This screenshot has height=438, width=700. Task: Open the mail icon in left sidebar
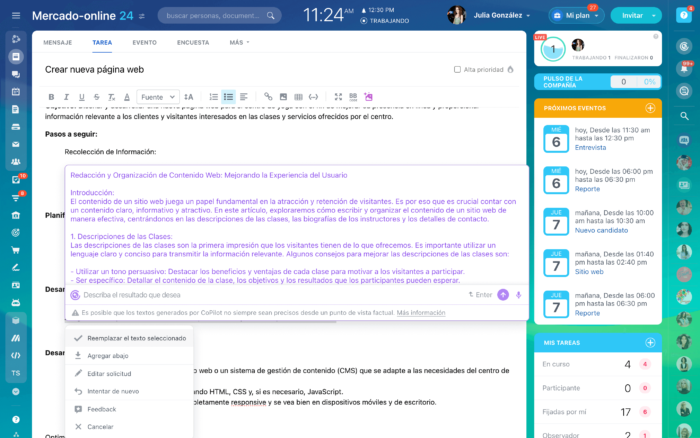pyautogui.click(x=16, y=145)
